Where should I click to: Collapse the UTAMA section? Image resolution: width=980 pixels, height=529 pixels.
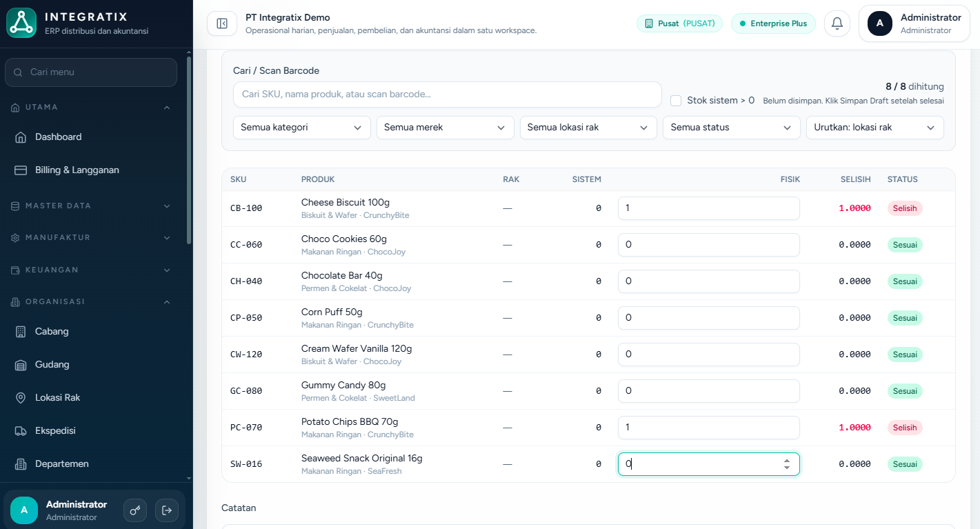(91, 108)
